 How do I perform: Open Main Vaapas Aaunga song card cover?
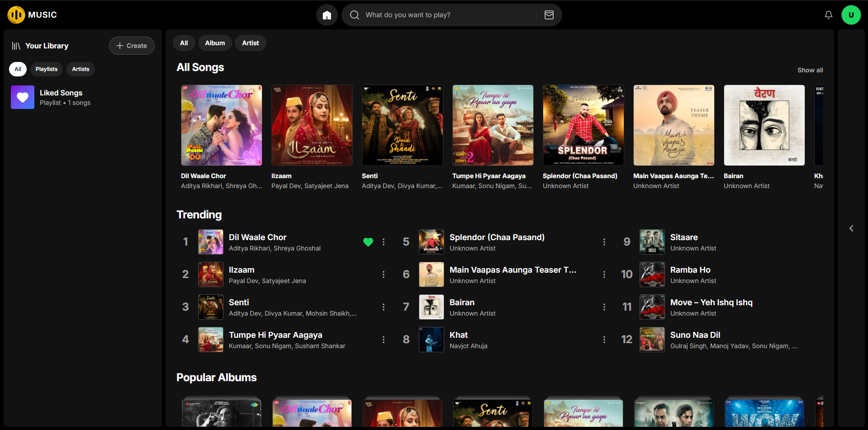674,125
